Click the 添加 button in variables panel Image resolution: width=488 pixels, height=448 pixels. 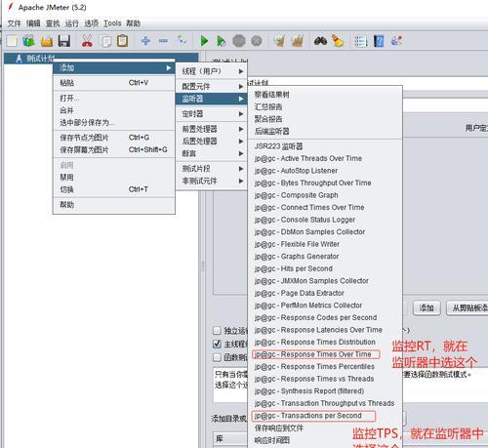[427, 307]
